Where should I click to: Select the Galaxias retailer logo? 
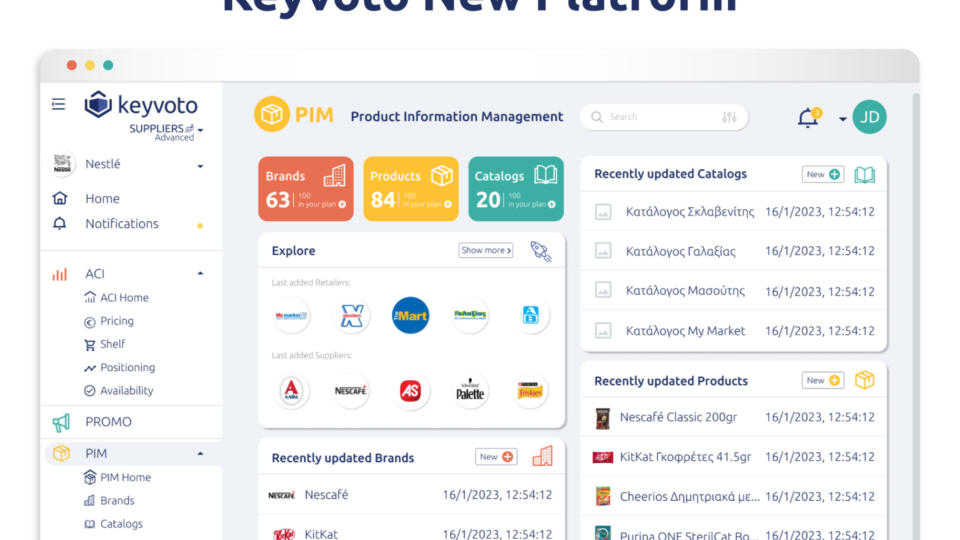click(470, 315)
